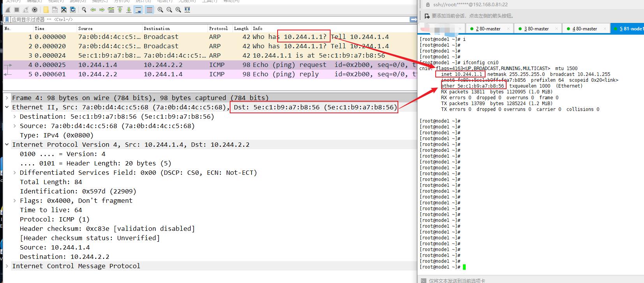Select the Total Length: 84 line
This screenshot has height=283, width=644.
[51, 182]
